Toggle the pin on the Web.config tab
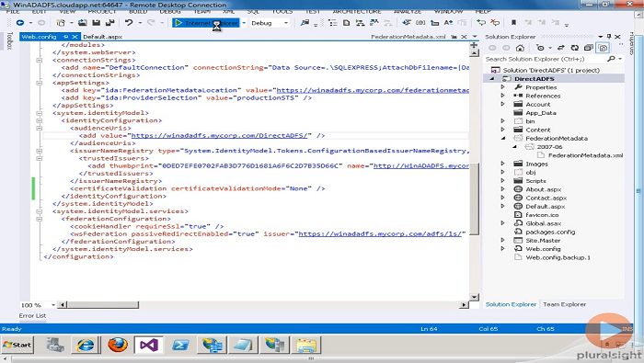 [65, 37]
